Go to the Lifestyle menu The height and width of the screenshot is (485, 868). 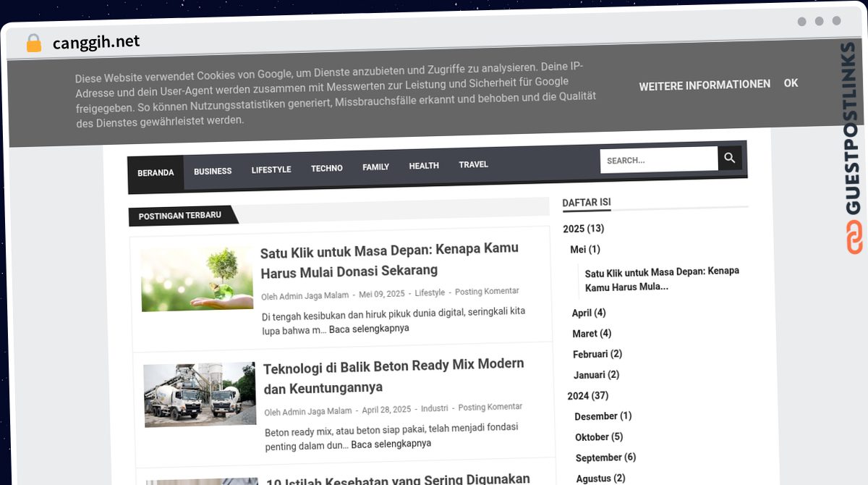click(x=271, y=170)
